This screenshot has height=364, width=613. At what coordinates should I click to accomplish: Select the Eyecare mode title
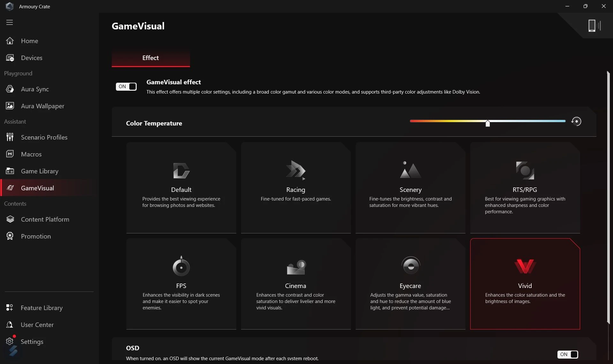410,286
